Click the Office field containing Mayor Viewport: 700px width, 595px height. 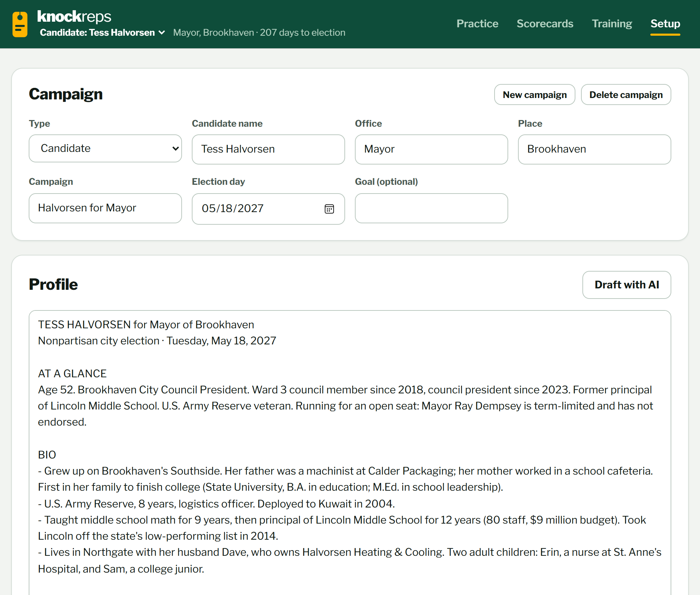click(x=432, y=149)
